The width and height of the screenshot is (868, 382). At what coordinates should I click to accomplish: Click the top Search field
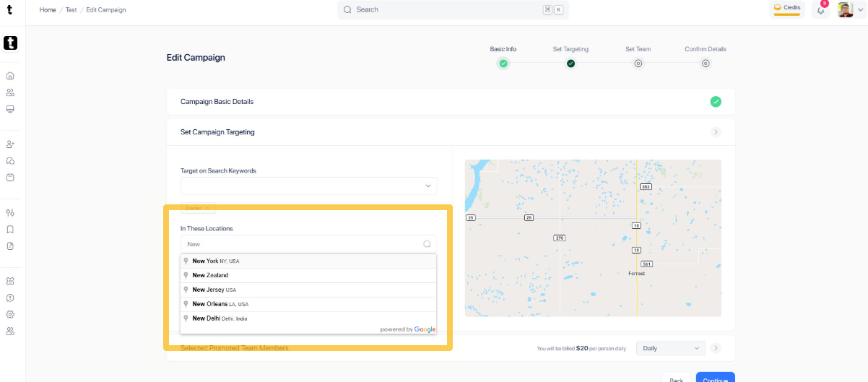453,10
